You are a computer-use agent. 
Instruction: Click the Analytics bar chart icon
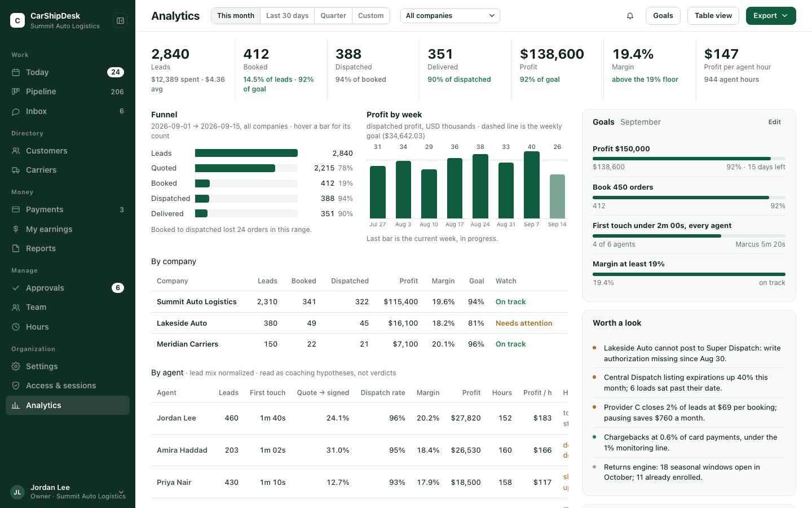[x=16, y=405]
